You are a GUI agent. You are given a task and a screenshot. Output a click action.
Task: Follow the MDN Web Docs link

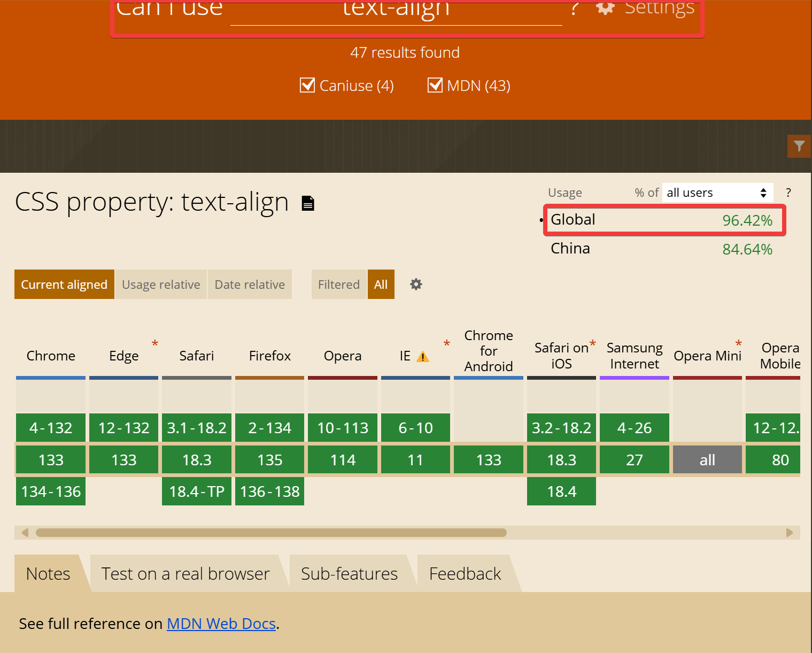coord(221,624)
